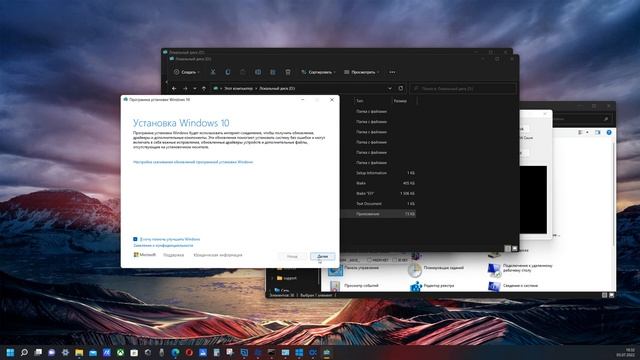
Task: Open the Юридическая информация link
Action: click(218, 255)
